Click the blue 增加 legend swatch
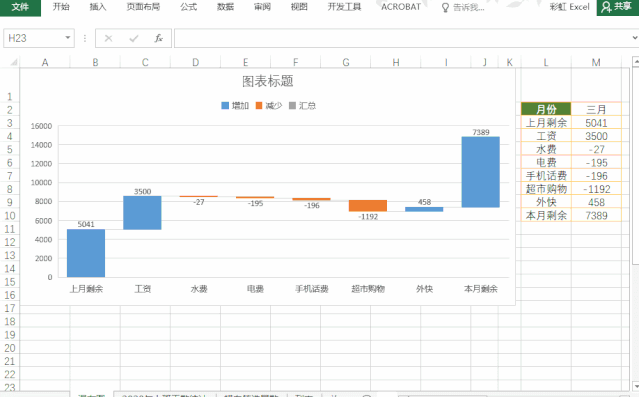 [225, 106]
